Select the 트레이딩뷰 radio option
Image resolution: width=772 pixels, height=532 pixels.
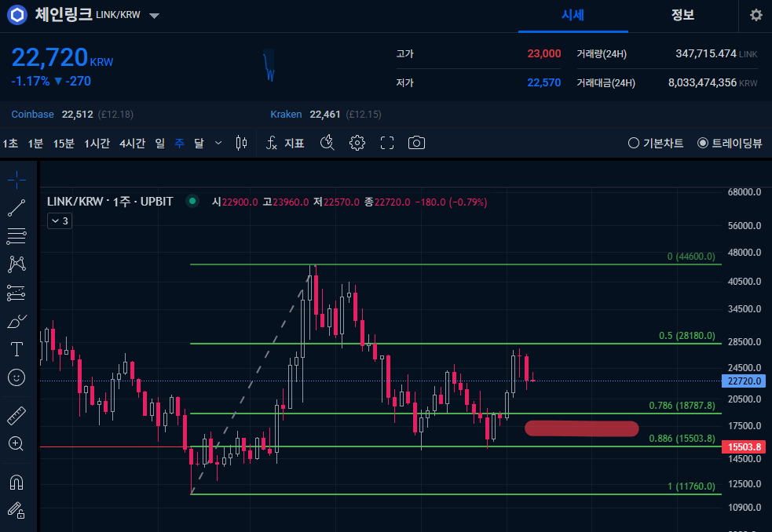coord(730,144)
